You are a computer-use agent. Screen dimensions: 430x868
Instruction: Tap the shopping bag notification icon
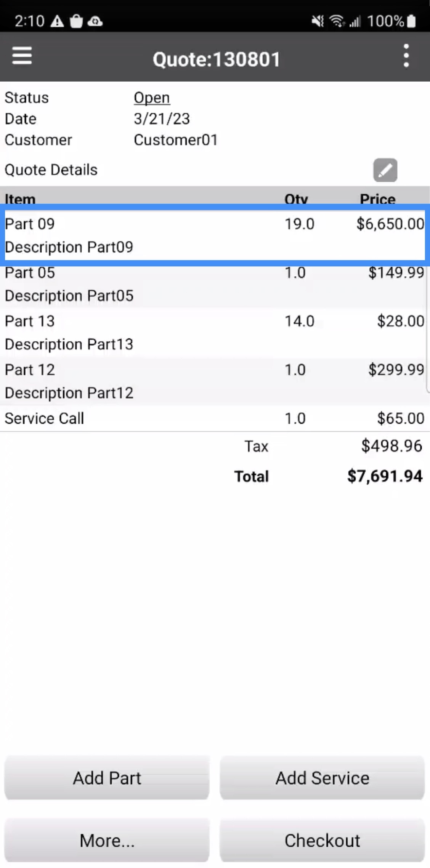(76, 21)
